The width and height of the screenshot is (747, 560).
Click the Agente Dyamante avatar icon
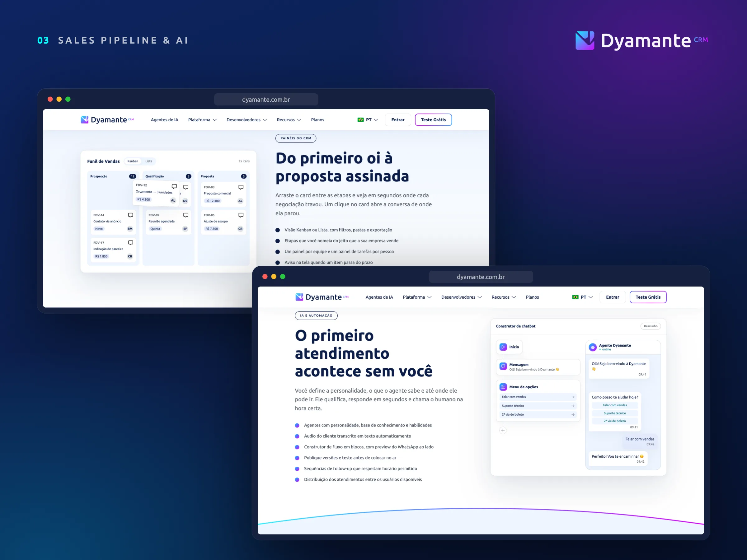click(x=593, y=347)
